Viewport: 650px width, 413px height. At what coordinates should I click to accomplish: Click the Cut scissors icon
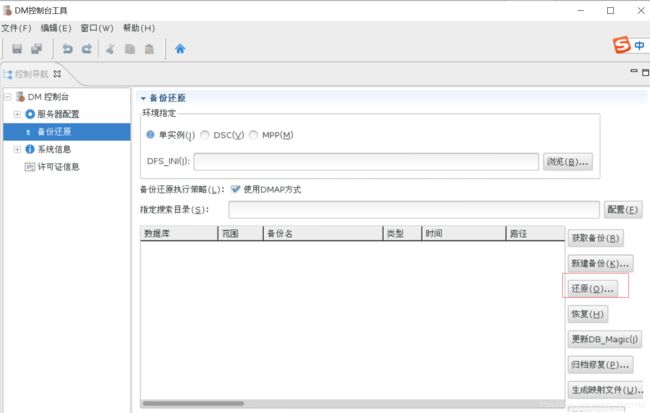click(x=110, y=49)
